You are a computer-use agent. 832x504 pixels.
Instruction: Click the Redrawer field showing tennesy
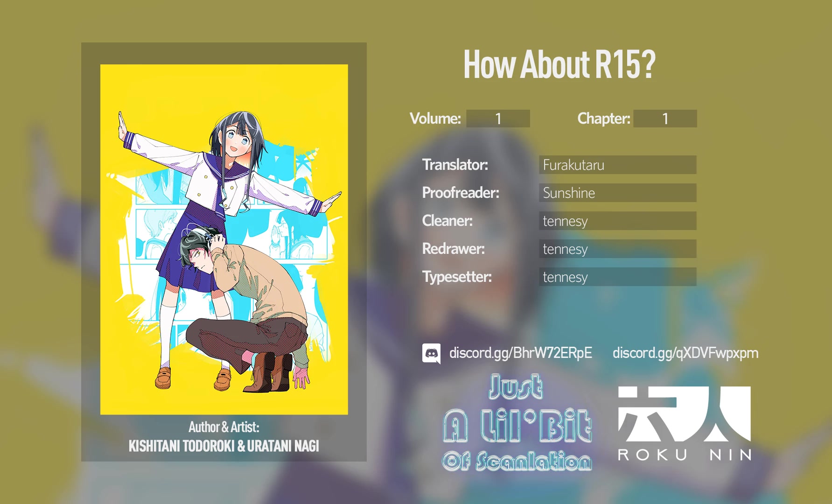(x=618, y=249)
